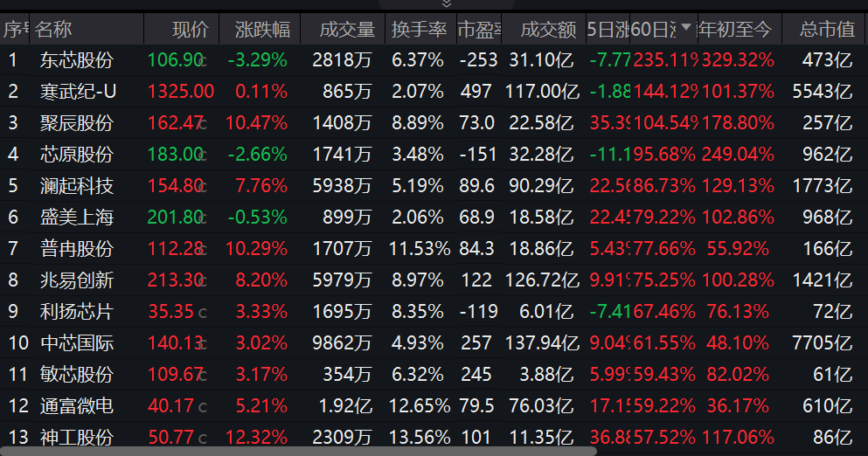The image size is (868, 456).
Task: Open stock 东芯股份 in row 1
Action: (x=77, y=60)
